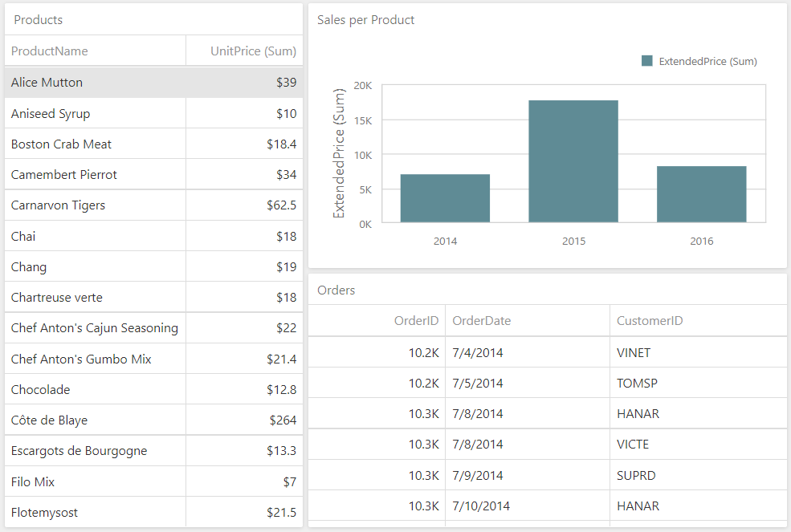Click the Sales per Product title
The width and height of the screenshot is (791, 532).
point(366,20)
